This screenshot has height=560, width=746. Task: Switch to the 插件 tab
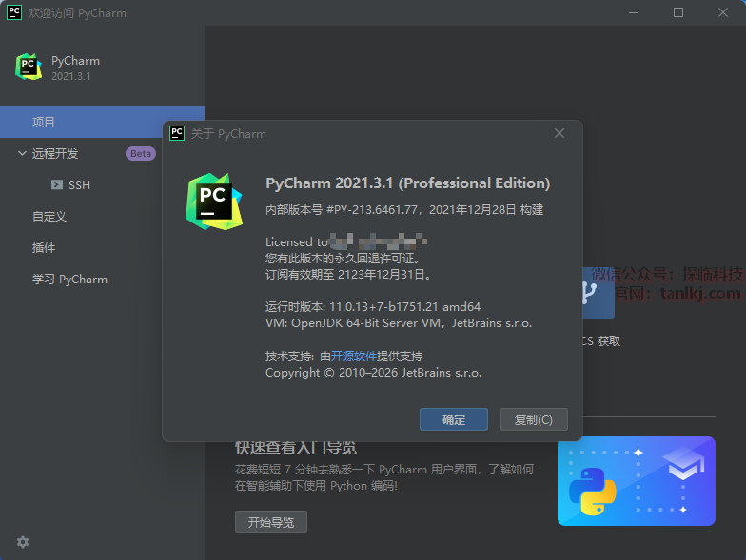click(x=44, y=247)
